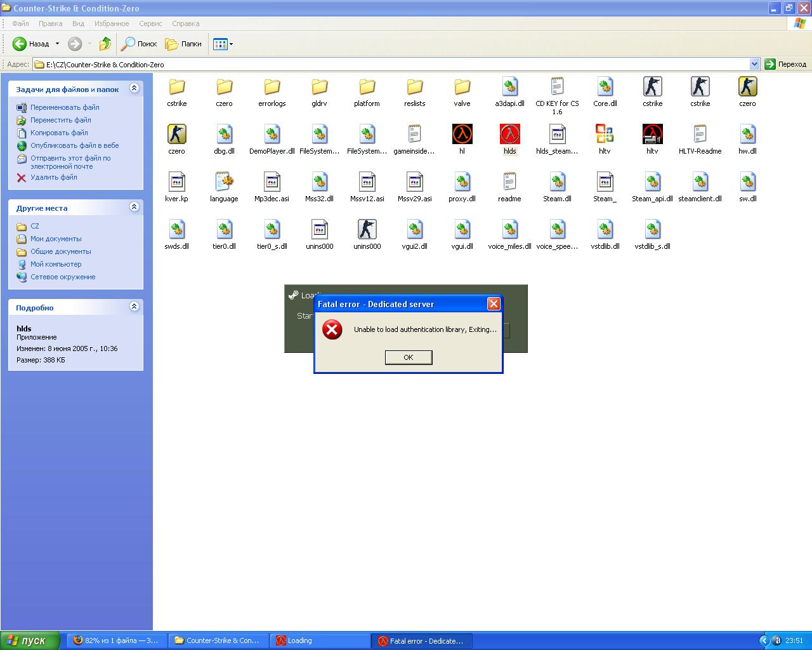Switch to the Firefox download taskbar button
Image resolution: width=812 pixels, height=650 pixels.
[x=117, y=640]
